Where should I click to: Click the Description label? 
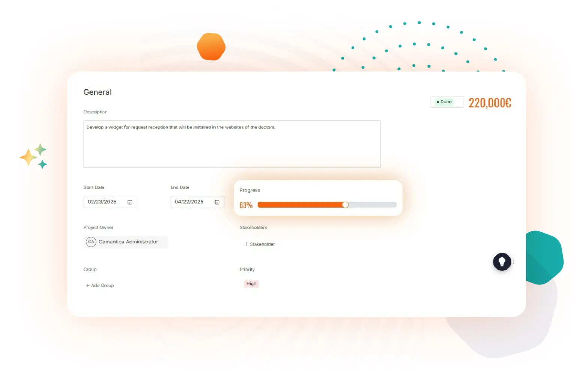point(95,112)
